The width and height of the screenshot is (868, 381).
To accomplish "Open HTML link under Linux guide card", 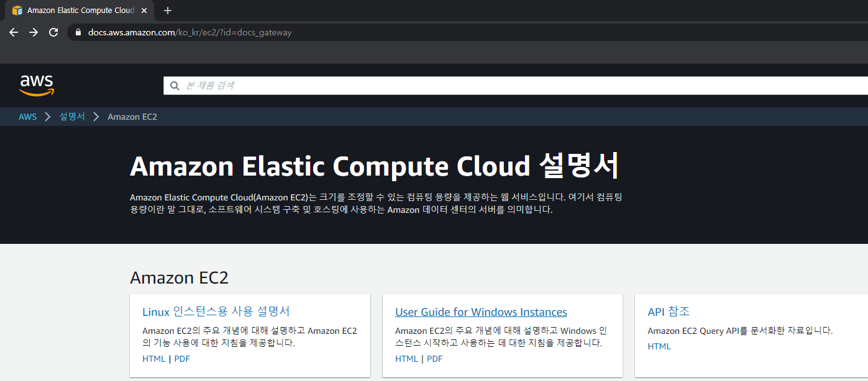I will [154, 359].
